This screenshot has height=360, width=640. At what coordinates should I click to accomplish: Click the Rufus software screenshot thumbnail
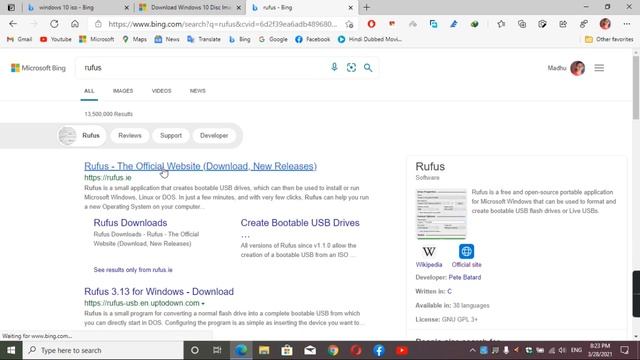tap(441, 214)
